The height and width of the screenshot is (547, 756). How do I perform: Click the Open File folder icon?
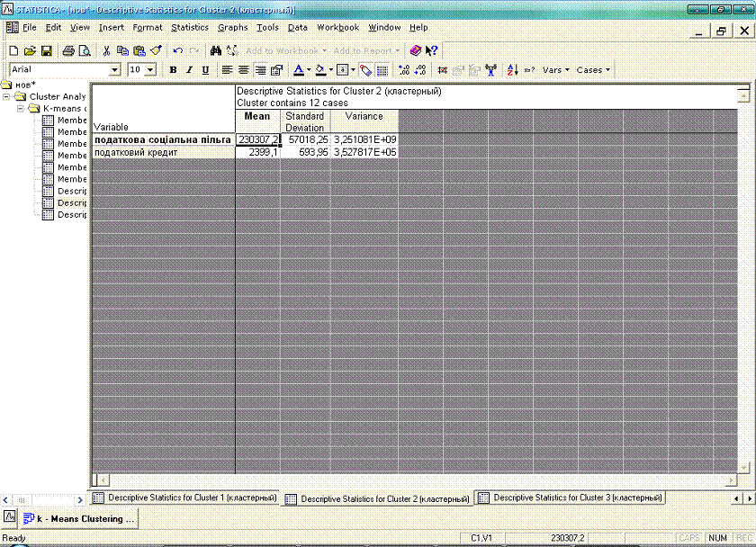pos(30,51)
